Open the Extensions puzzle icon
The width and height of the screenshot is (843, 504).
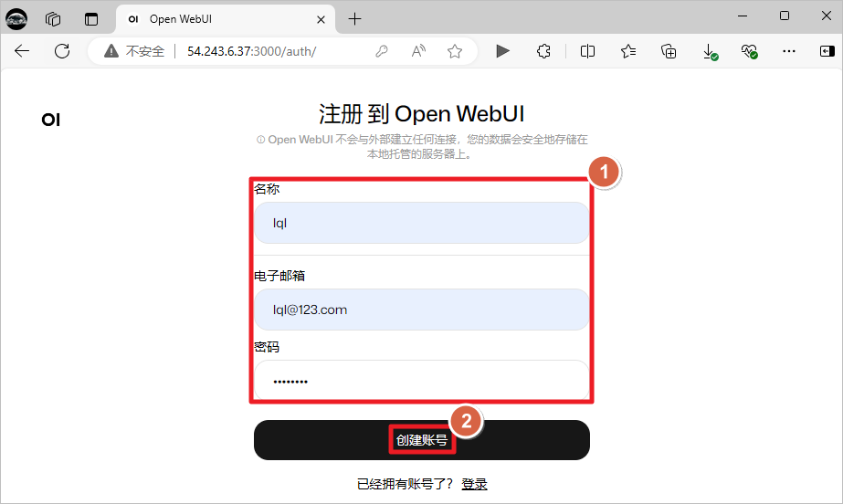click(543, 51)
